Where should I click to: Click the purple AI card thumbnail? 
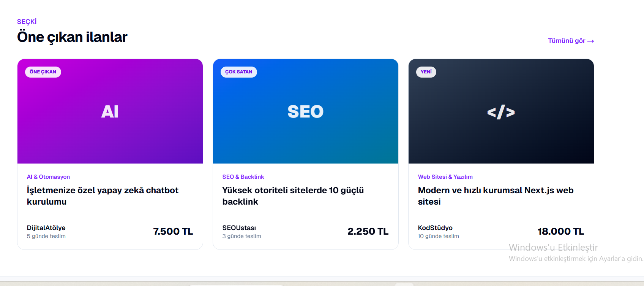pos(110,111)
